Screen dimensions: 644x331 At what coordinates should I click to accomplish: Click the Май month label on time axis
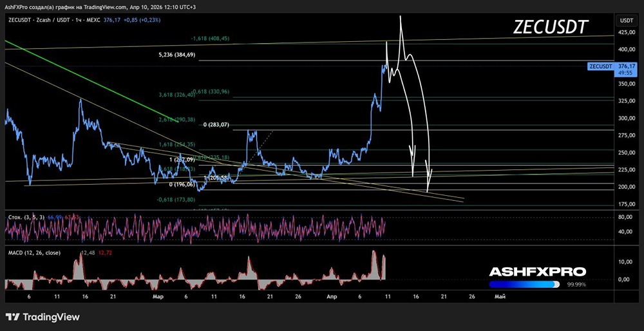(500, 296)
